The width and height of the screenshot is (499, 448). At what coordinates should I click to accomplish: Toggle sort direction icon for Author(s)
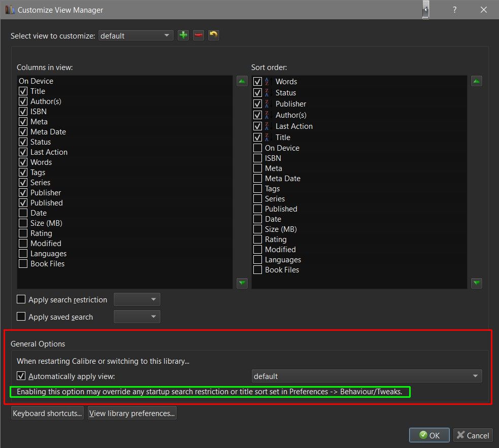tap(267, 115)
